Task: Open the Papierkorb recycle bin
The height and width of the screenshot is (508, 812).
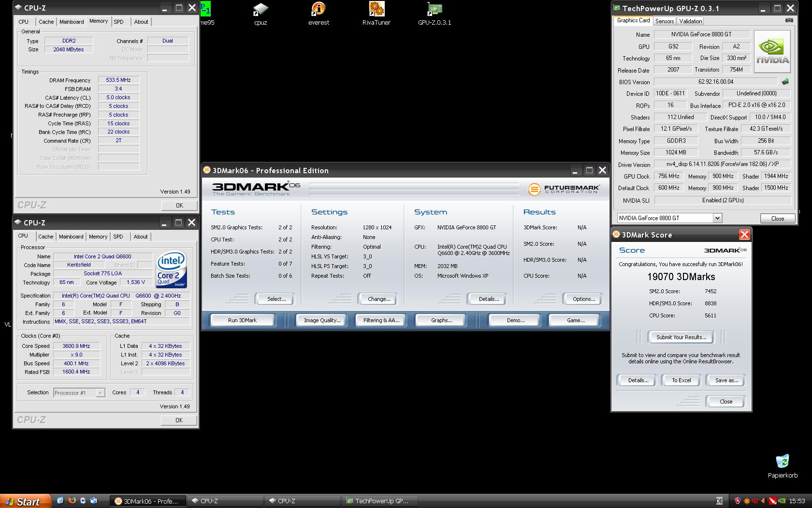Action: (x=783, y=466)
